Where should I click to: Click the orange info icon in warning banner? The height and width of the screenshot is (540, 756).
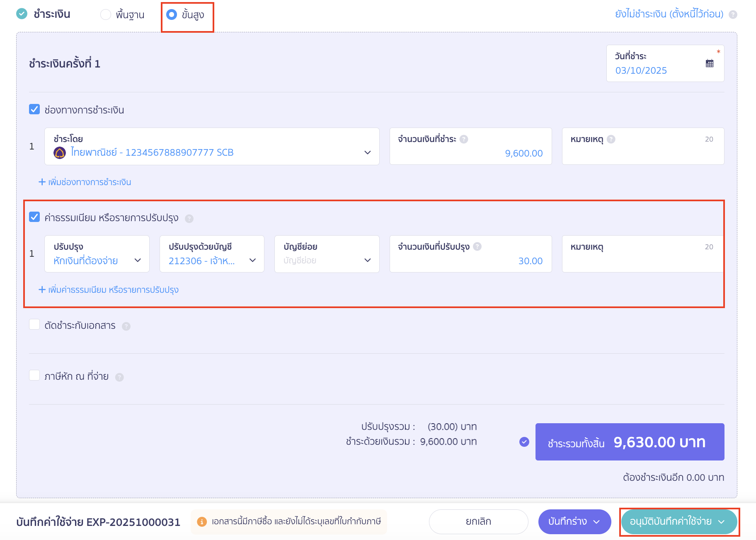pyautogui.click(x=202, y=522)
